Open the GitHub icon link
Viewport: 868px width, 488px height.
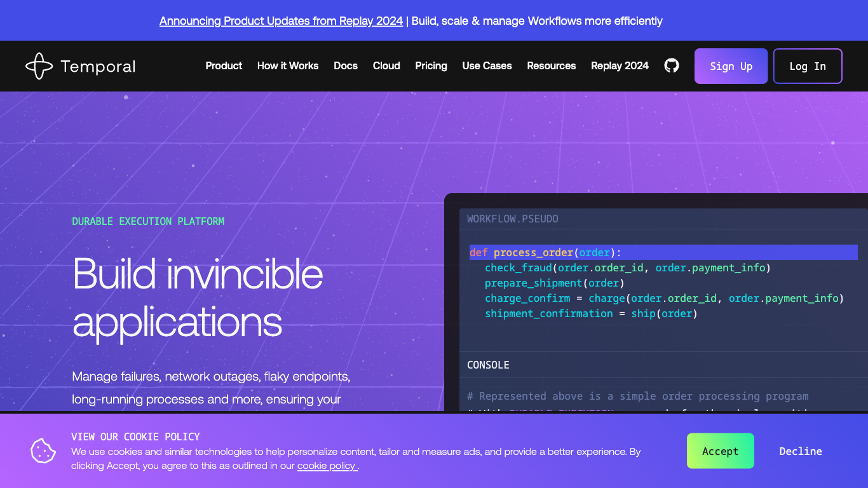point(672,65)
